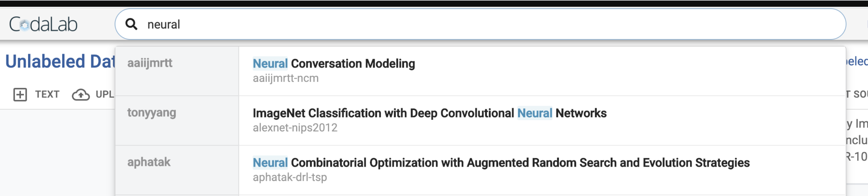Image resolution: width=868 pixels, height=196 pixels.
Task: Select the TEXT add-cell option
Action: coord(47,95)
